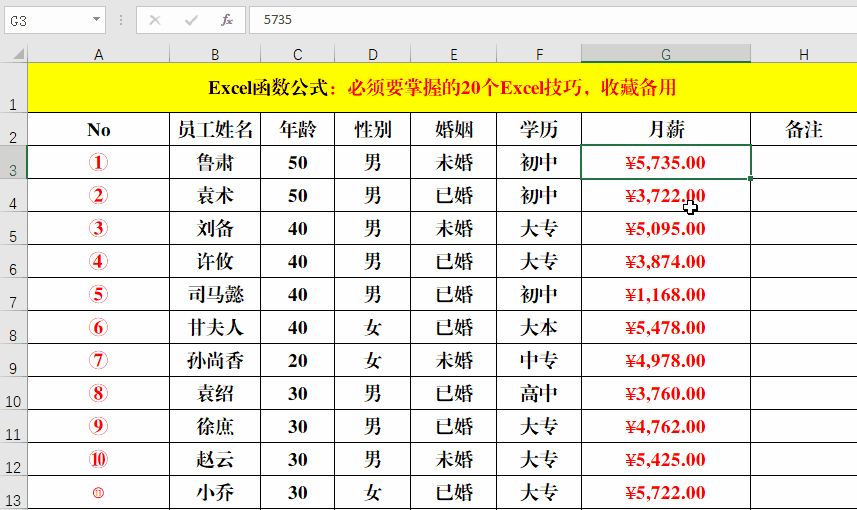Select the cell with name 刘备

click(215, 228)
